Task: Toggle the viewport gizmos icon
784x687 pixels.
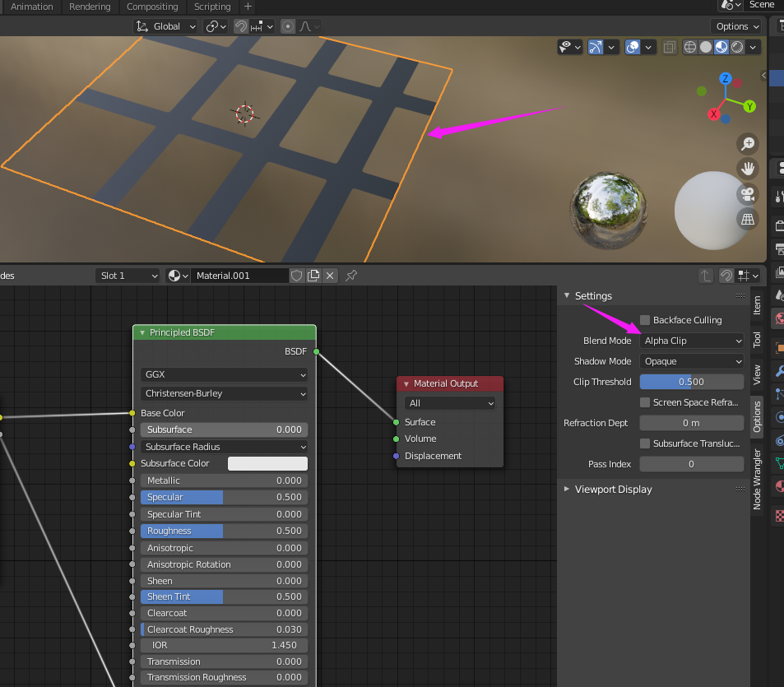Action: point(596,47)
